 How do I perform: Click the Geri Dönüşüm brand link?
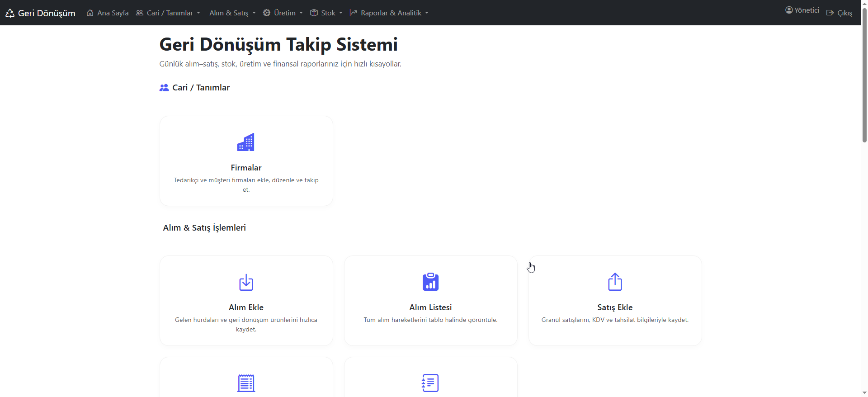coord(41,13)
